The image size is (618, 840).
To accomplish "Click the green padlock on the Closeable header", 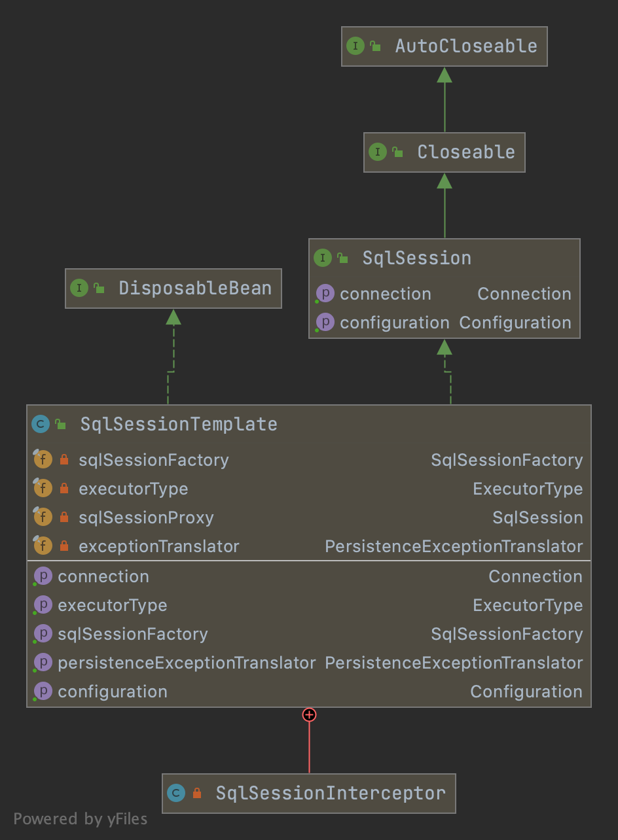I will coord(399,152).
